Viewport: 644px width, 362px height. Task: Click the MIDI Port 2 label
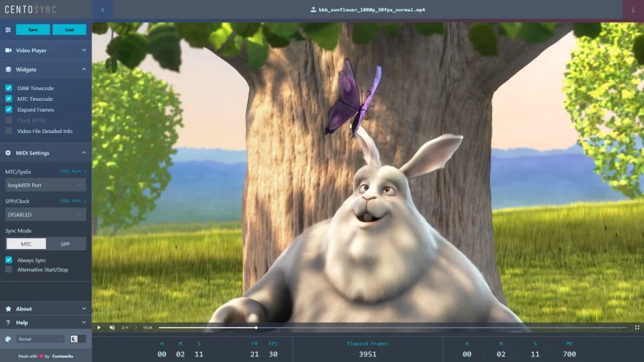tap(73, 201)
